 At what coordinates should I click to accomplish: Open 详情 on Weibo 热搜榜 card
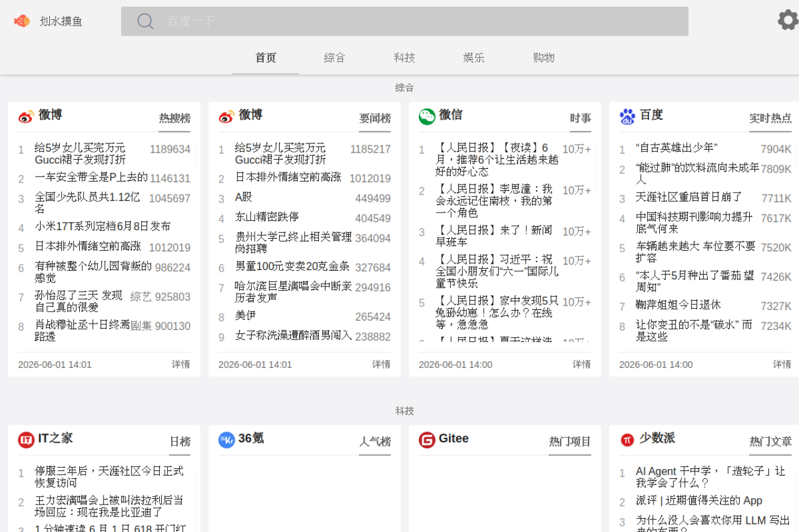point(181,364)
